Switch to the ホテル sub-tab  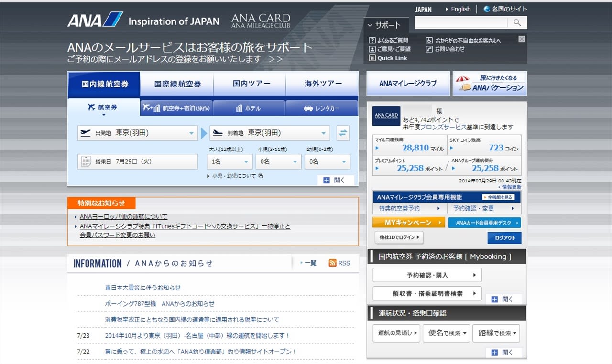point(249,108)
